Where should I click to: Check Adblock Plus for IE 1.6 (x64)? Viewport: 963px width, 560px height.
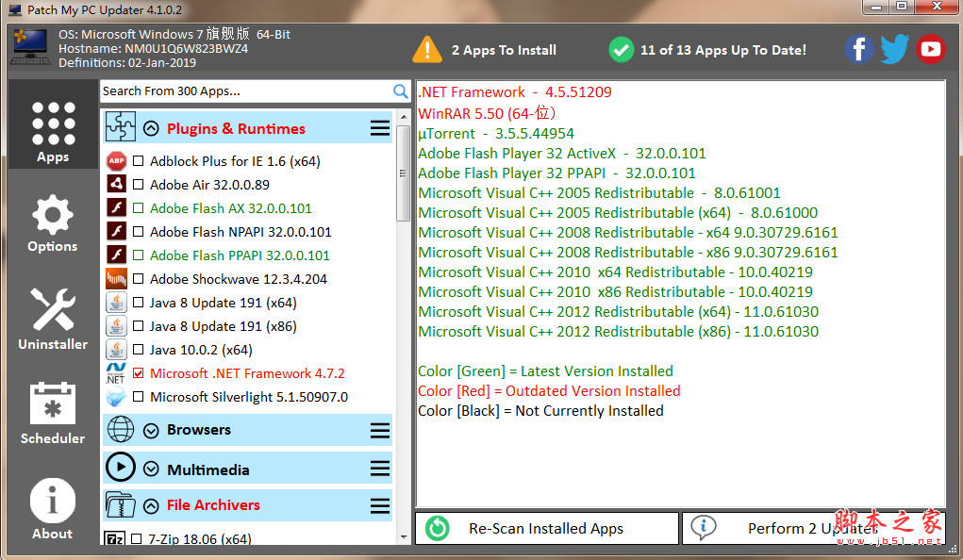pyautogui.click(x=139, y=161)
